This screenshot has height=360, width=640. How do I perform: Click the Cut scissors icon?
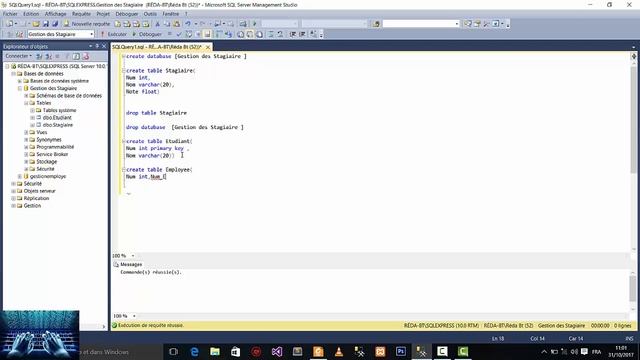(158, 24)
